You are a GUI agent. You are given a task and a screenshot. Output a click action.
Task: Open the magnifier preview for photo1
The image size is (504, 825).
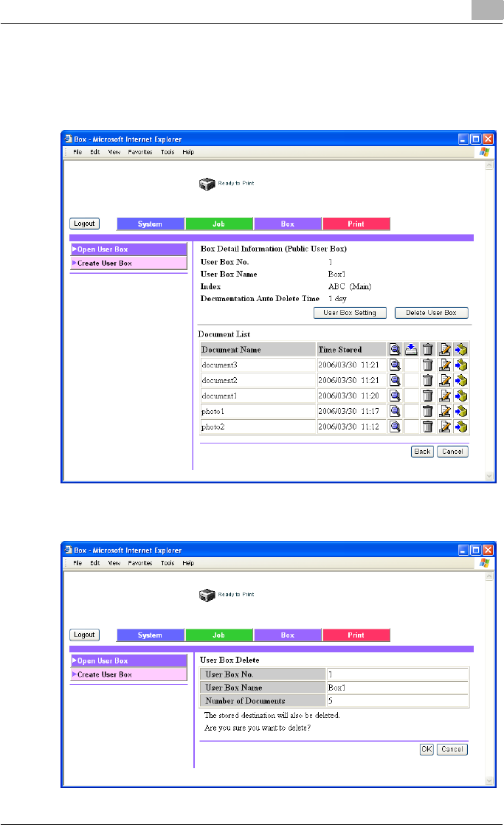point(396,411)
